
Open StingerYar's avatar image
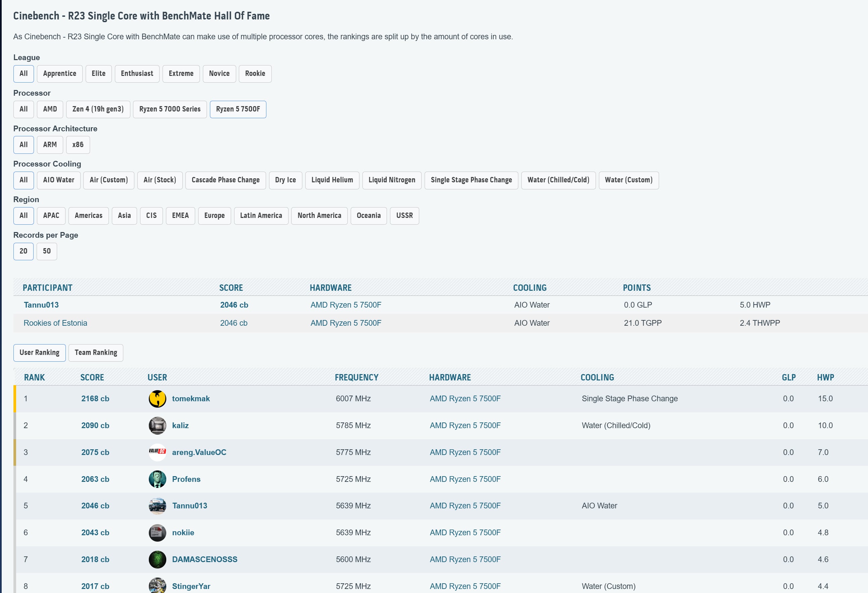click(x=157, y=586)
